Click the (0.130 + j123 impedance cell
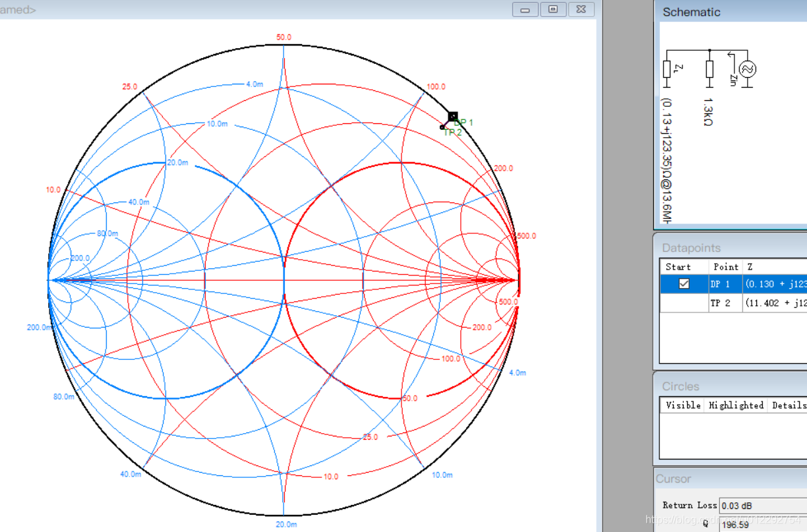 click(775, 284)
